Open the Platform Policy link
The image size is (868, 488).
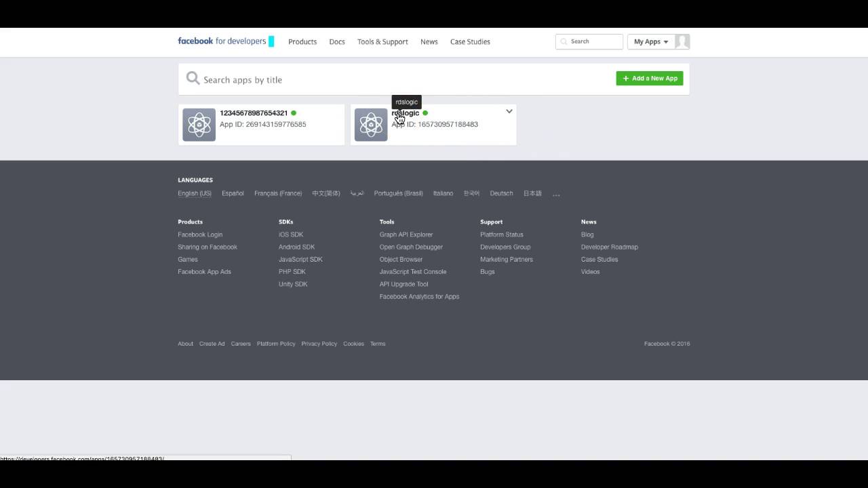pos(276,344)
